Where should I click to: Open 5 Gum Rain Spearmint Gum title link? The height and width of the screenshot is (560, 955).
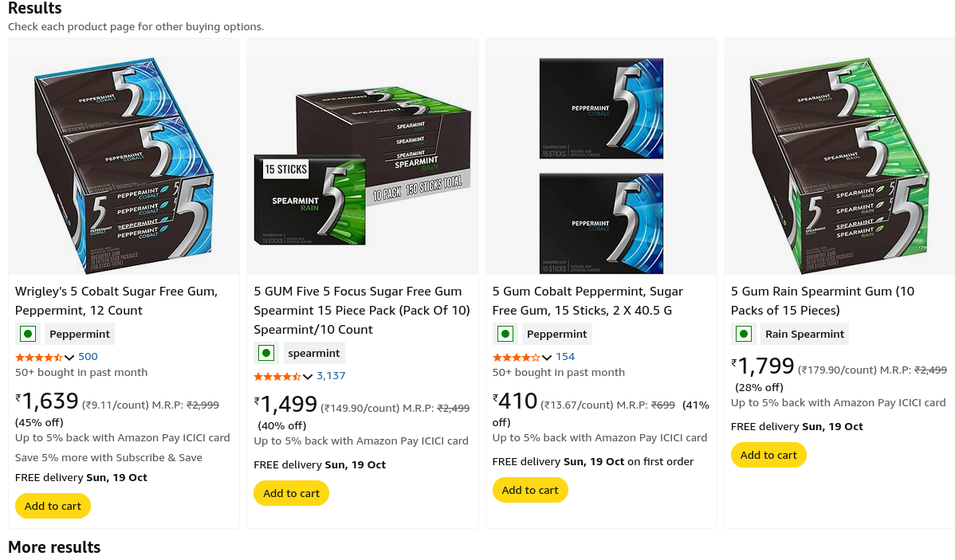click(823, 300)
